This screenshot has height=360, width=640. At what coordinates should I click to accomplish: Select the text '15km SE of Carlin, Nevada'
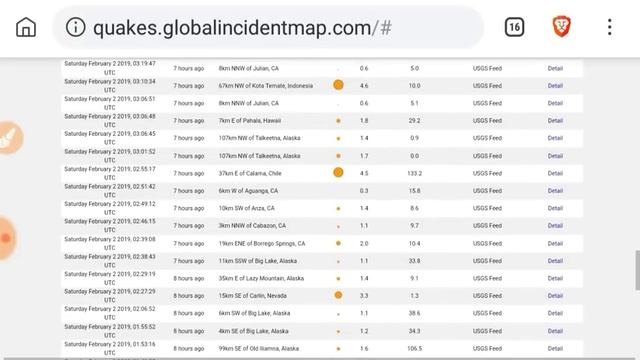(x=253, y=296)
